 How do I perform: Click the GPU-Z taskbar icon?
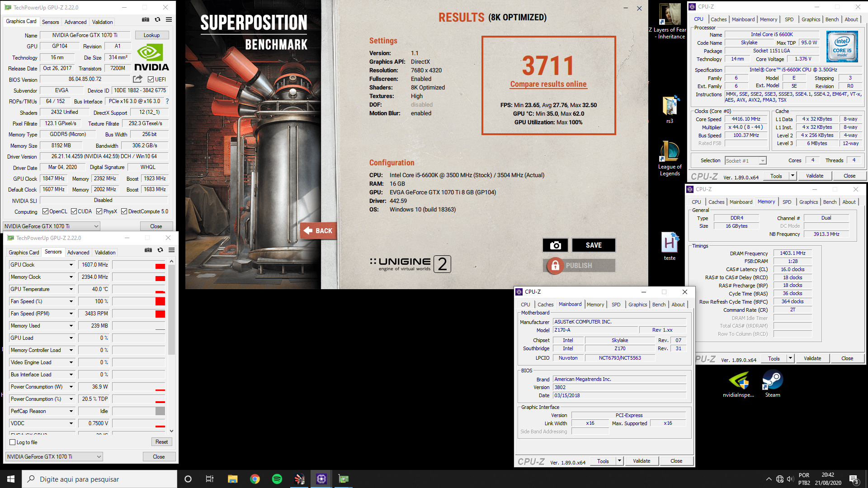click(344, 479)
